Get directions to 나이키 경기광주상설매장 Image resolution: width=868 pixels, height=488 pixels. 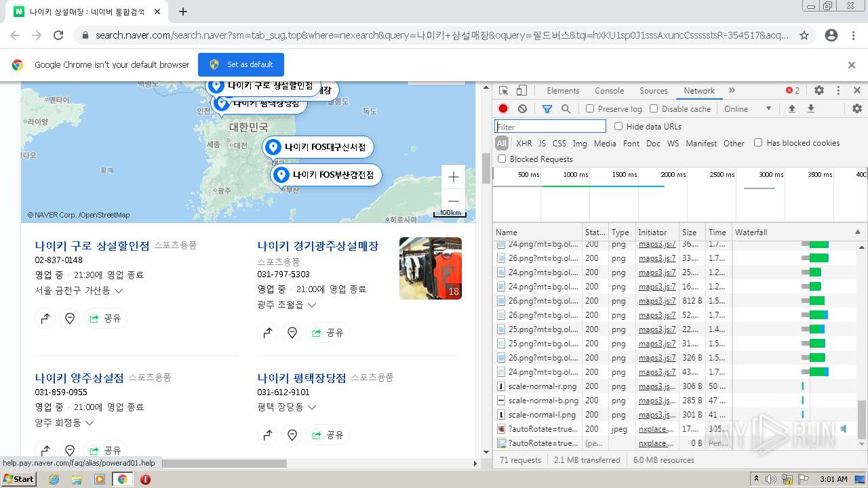coord(268,333)
